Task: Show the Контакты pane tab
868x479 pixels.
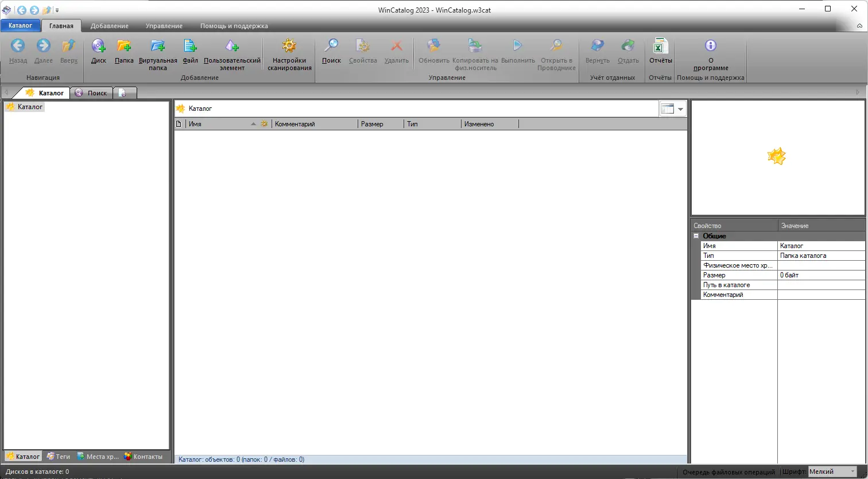Action: coord(144,457)
